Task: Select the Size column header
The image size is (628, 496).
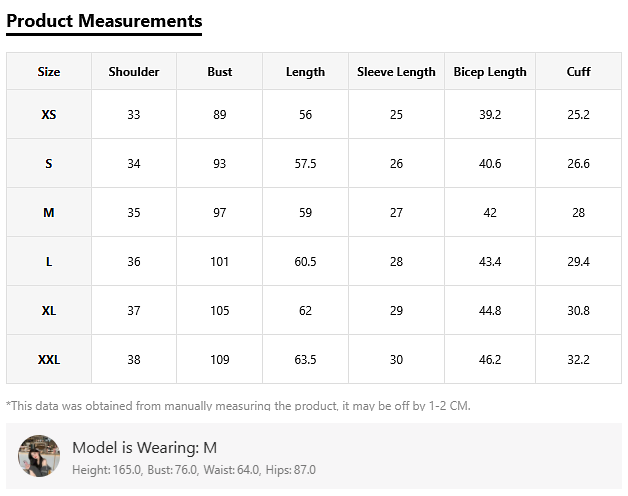Action: pyautogui.click(x=49, y=72)
